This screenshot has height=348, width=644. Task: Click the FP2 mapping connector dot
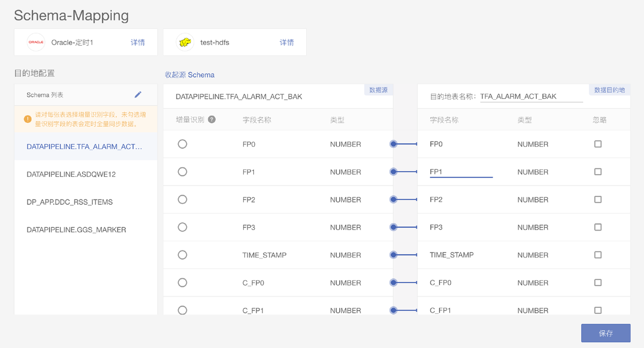(393, 199)
